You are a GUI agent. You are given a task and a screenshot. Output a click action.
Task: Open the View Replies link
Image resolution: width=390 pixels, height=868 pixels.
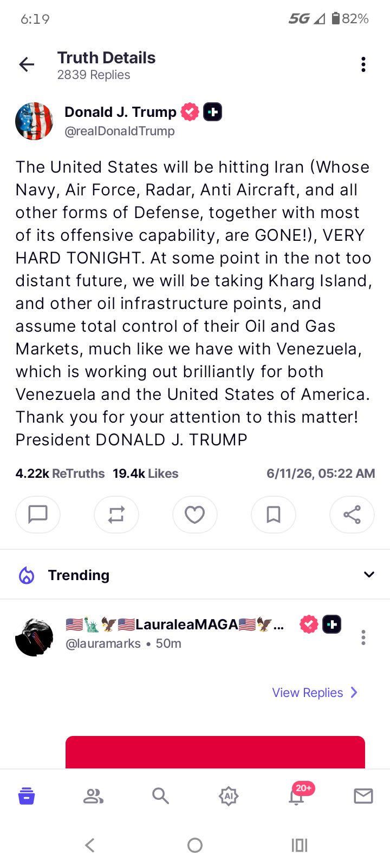click(315, 693)
